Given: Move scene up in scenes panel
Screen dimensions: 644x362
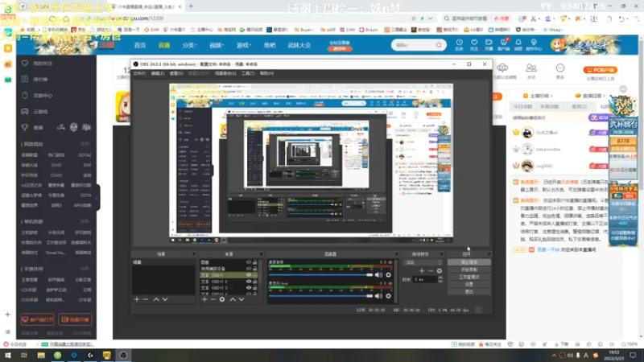Looking at the screenshot, I should (x=156, y=299).
